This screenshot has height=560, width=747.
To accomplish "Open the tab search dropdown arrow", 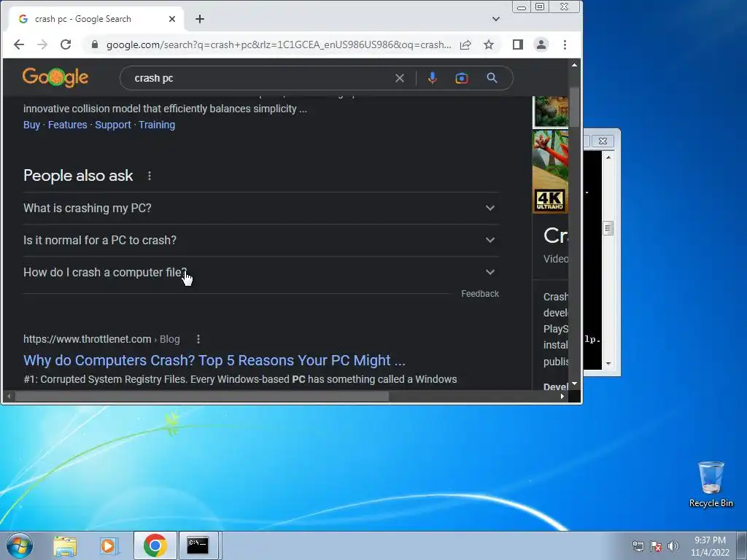I will (x=496, y=19).
